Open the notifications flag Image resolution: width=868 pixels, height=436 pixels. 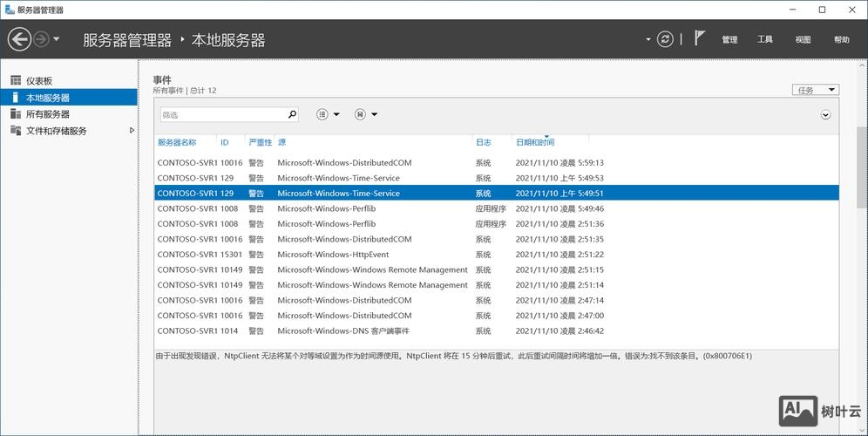point(700,38)
